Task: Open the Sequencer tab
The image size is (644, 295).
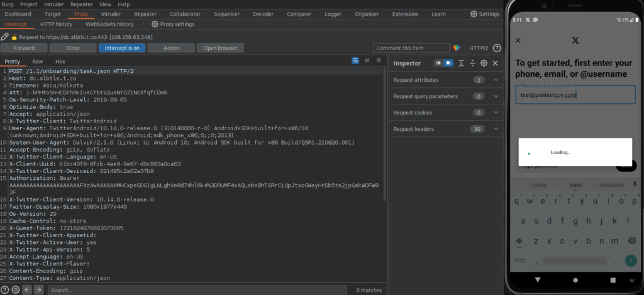Action: [226, 14]
